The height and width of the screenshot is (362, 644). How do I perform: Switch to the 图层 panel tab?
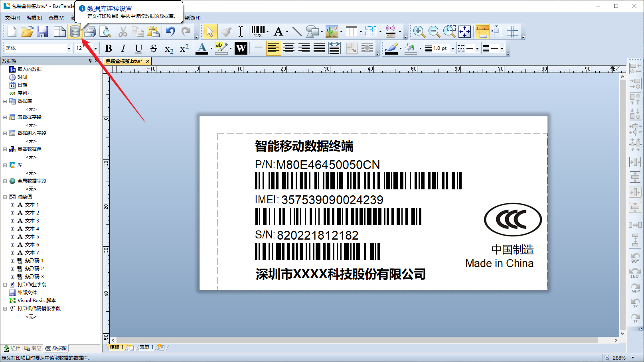[33, 348]
